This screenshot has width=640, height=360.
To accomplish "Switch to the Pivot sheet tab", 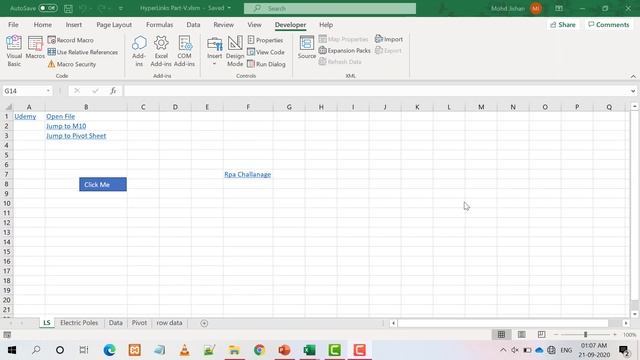I will (139, 323).
